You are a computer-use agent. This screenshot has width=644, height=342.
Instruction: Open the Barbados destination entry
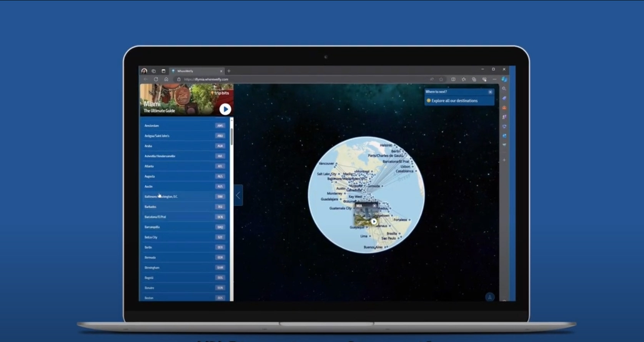tap(184, 207)
